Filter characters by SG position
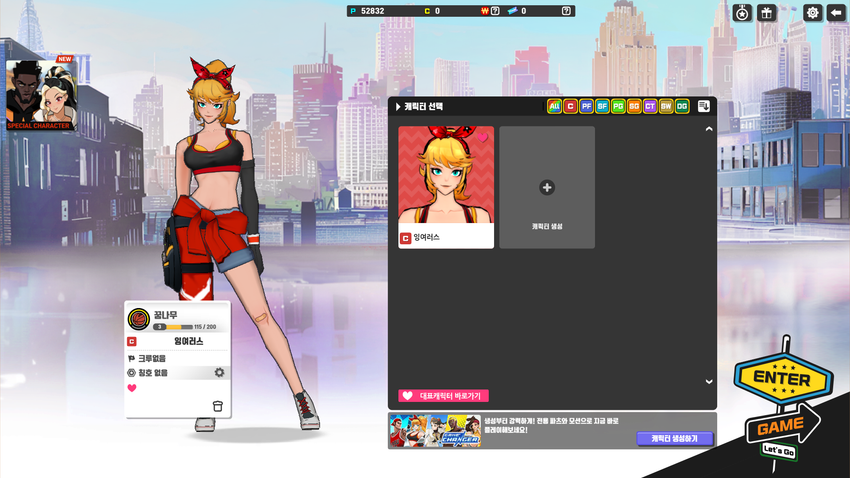This screenshot has width=850, height=478. [x=634, y=106]
